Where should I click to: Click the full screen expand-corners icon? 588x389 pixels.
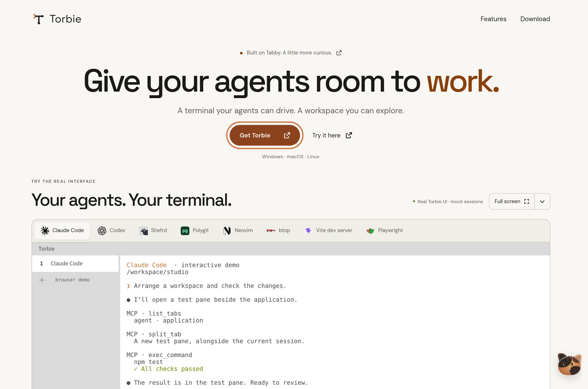(x=526, y=201)
